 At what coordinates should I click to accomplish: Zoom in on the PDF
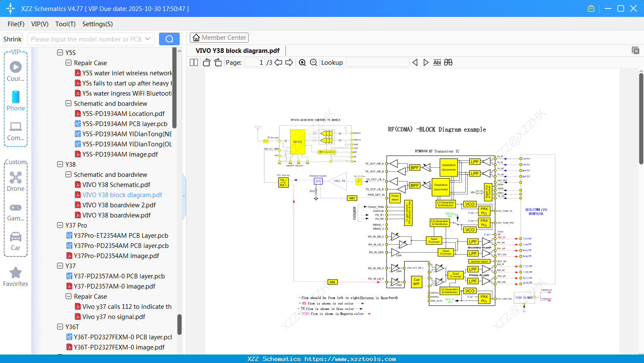point(302,63)
